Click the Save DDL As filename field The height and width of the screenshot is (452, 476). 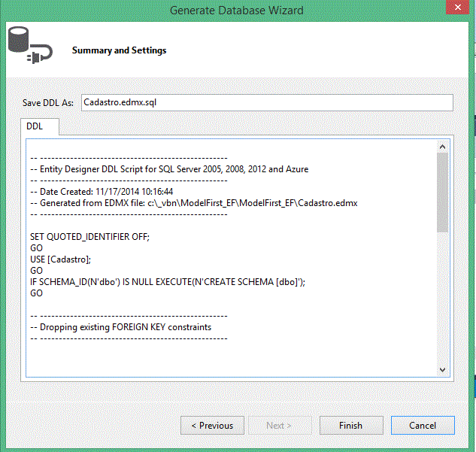(x=267, y=102)
